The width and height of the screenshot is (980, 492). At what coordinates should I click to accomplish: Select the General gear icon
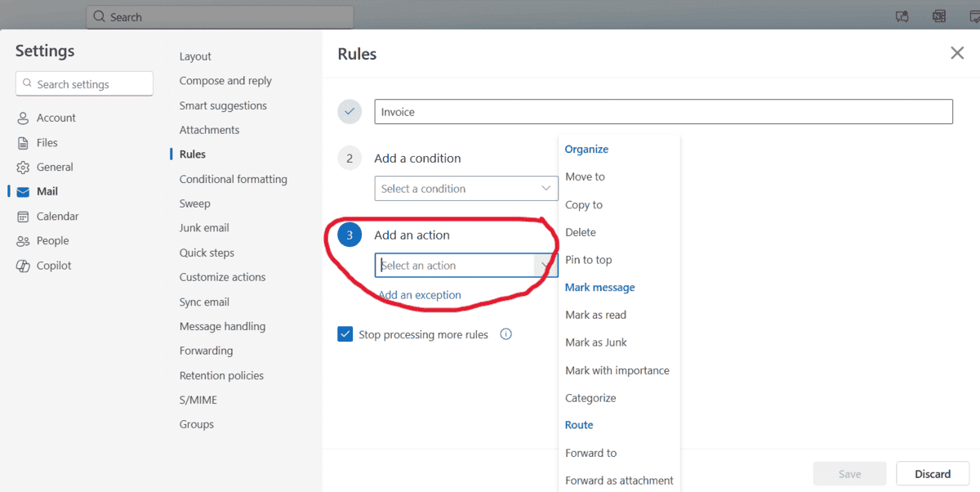(23, 168)
